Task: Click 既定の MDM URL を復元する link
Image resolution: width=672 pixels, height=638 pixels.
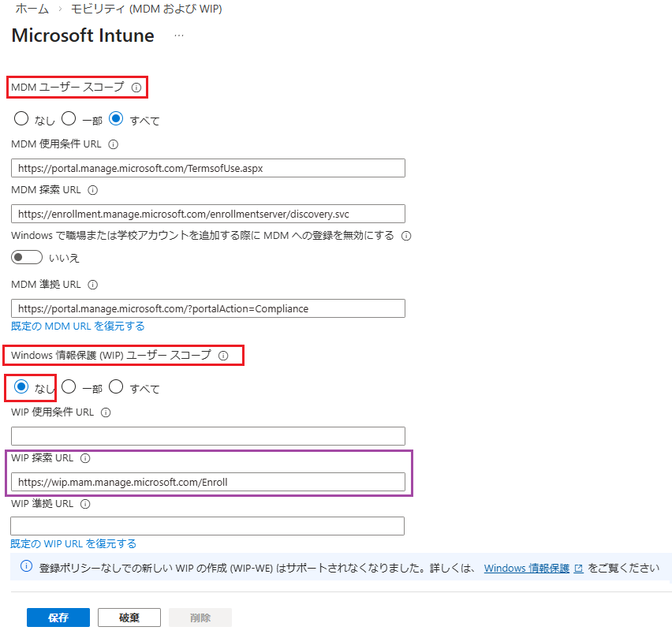Action: pyautogui.click(x=77, y=326)
